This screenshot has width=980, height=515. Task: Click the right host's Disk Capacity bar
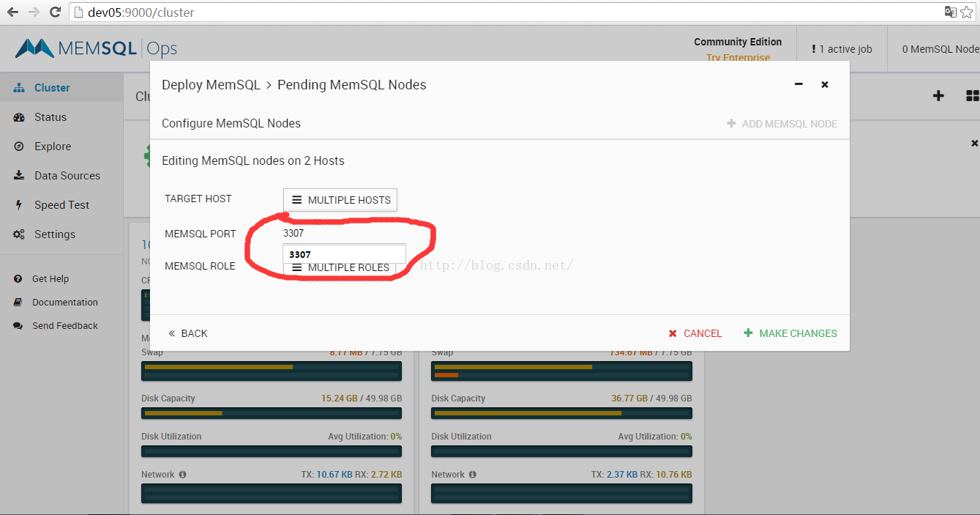tap(561, 413)
